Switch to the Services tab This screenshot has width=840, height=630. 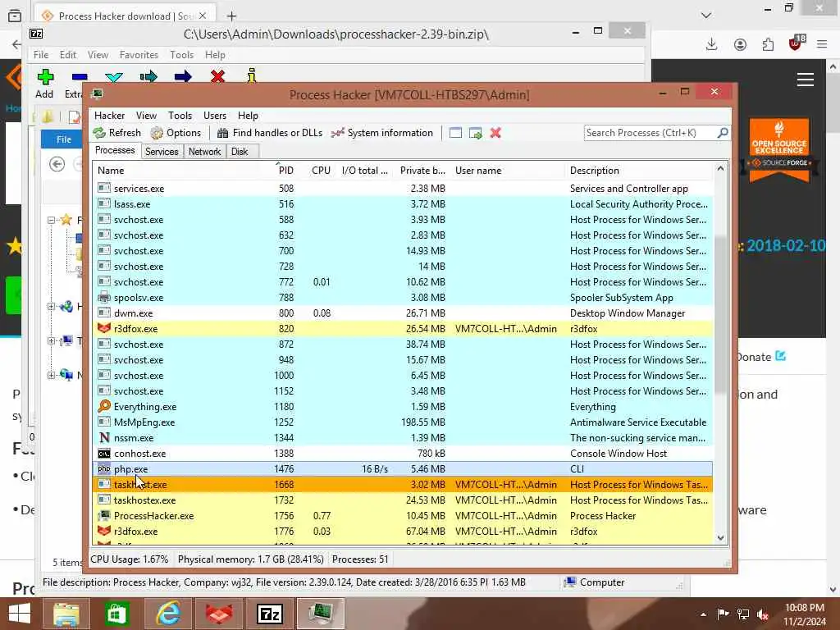[162, 152]
